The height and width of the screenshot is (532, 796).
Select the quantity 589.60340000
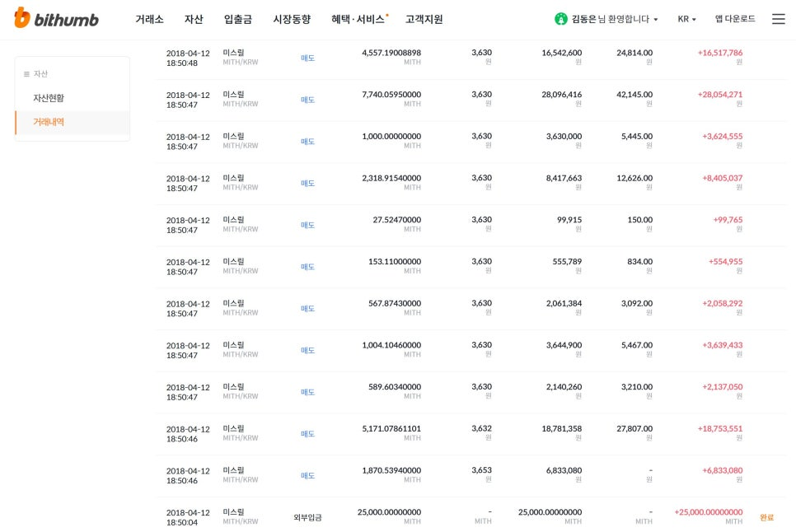tap(395, 386)
